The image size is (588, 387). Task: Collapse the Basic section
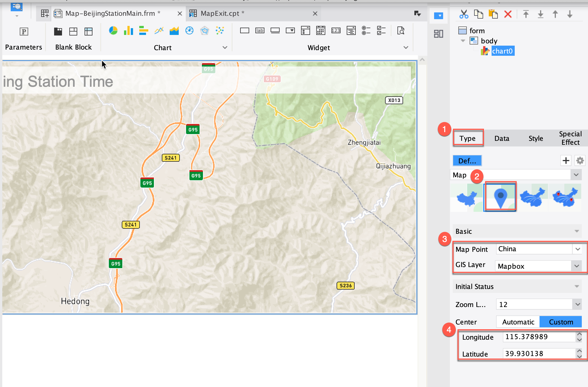577,231
